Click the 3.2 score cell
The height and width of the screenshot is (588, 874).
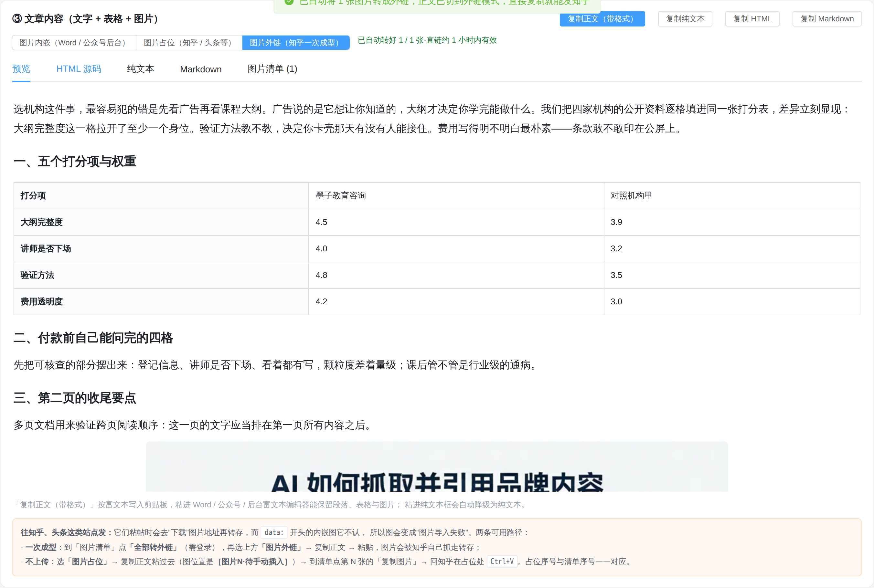(x=732, y=249)
